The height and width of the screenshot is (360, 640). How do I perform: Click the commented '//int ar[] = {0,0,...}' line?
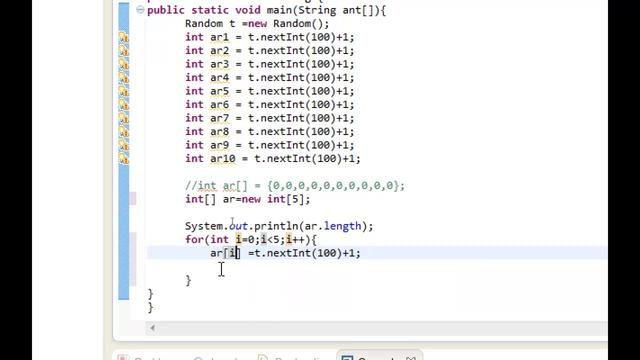tap(295, 186)
